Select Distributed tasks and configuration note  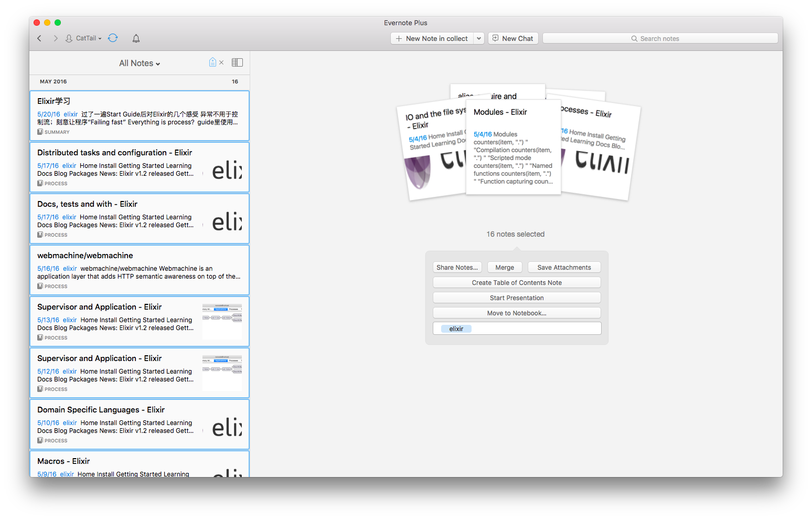tap(140, 167)
